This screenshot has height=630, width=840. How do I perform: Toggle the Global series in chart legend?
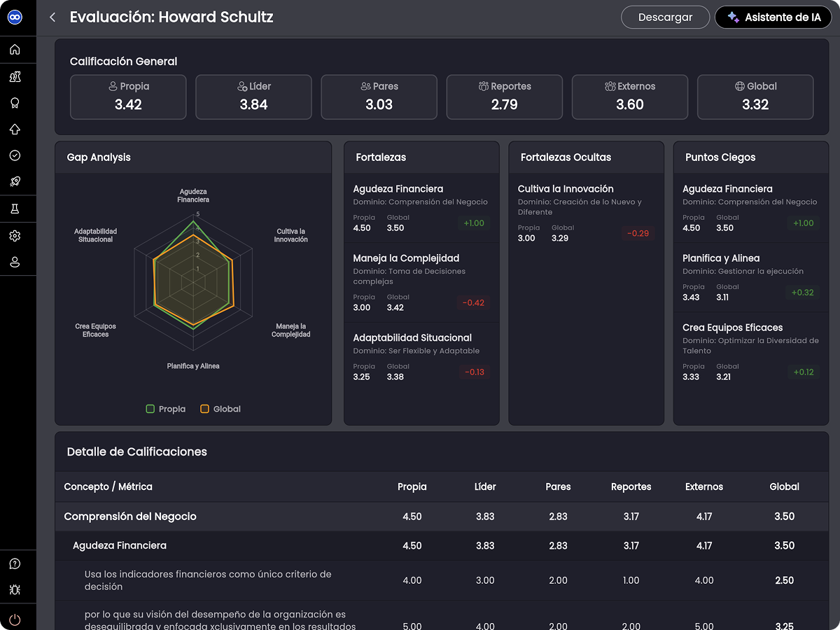pos(220,409)
